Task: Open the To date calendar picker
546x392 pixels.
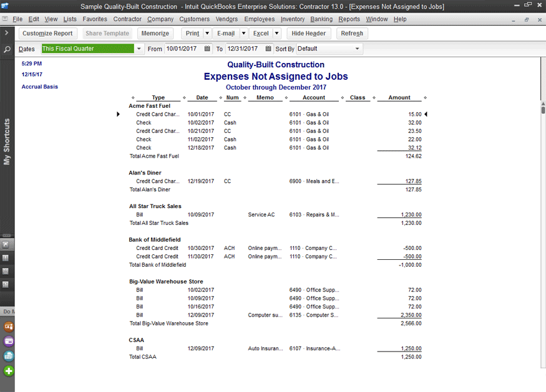Action: pos(268,49)
